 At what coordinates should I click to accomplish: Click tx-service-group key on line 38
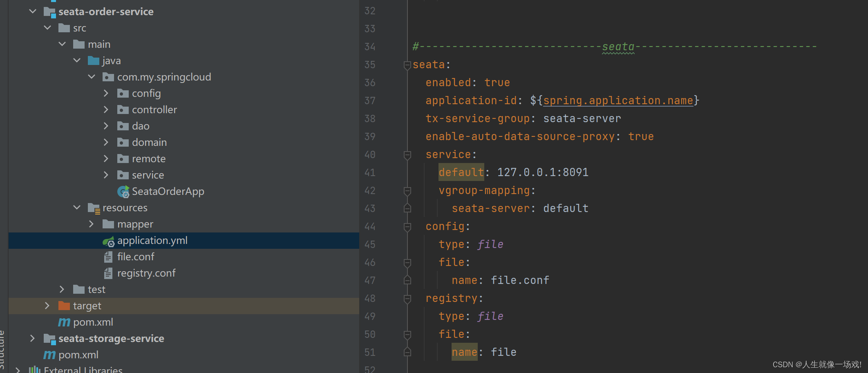477,118
